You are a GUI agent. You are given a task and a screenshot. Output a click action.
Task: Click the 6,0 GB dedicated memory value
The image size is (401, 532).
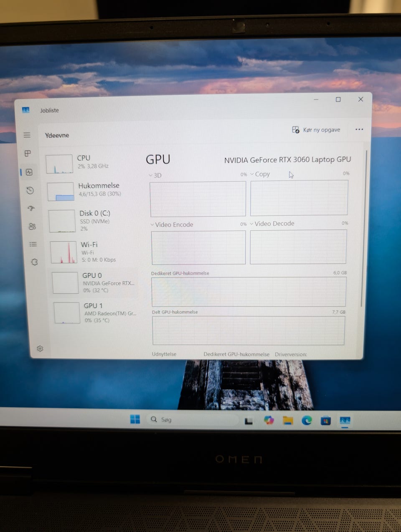[x=340, y=272]
